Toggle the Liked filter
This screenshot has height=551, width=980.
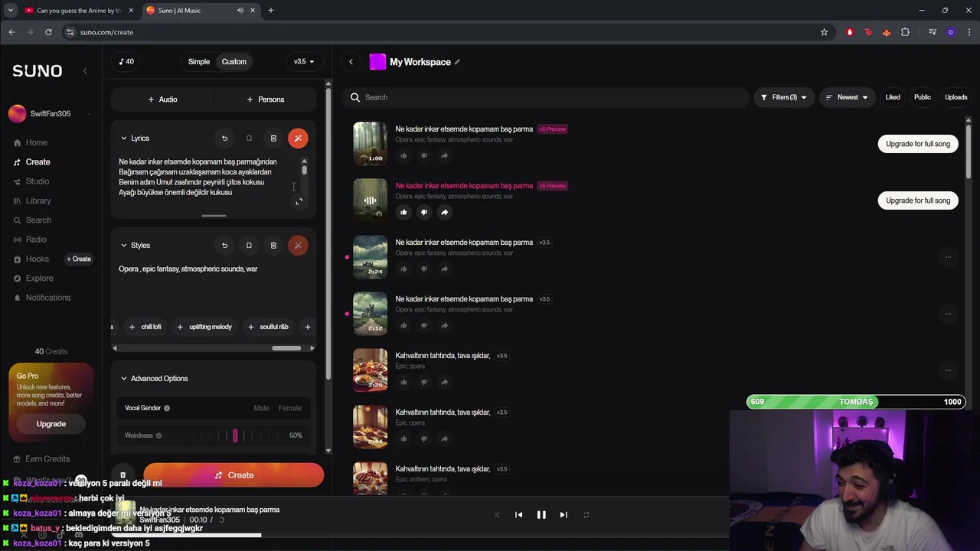click(893, 97)
